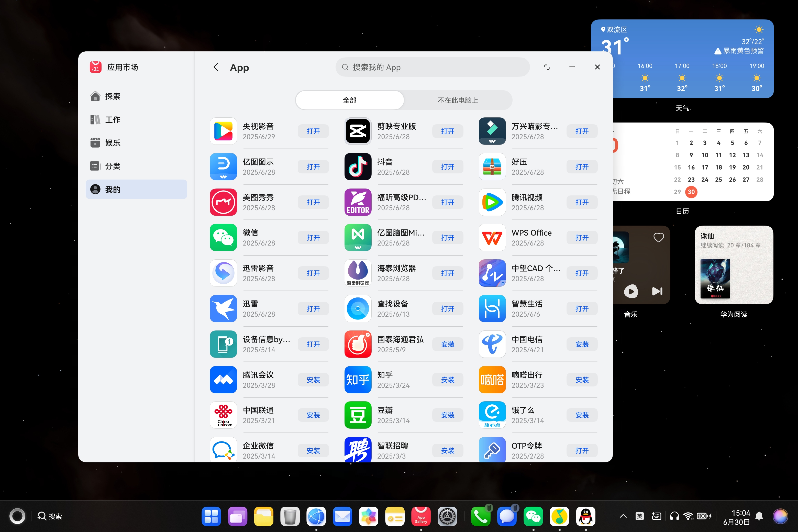798x532 pixels.
Task: Play the track in the music widget
Action: (631, 291)
